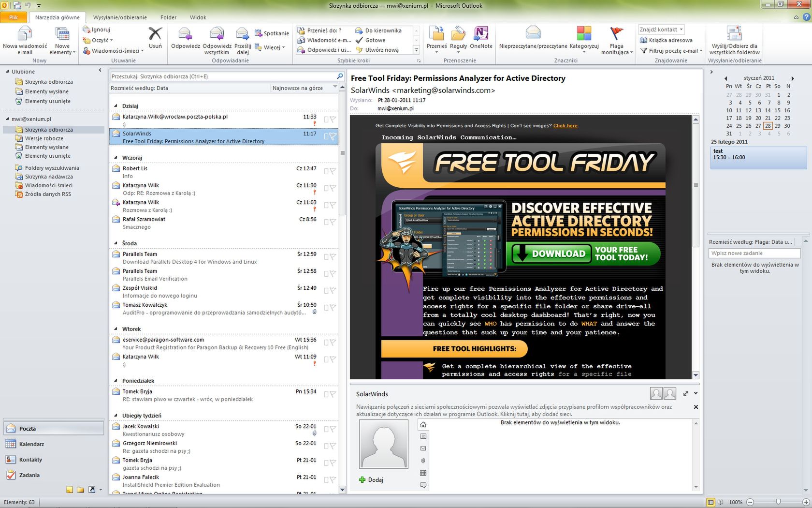
Task: Toggle flag on SolarWinds message
Action: 333,136
